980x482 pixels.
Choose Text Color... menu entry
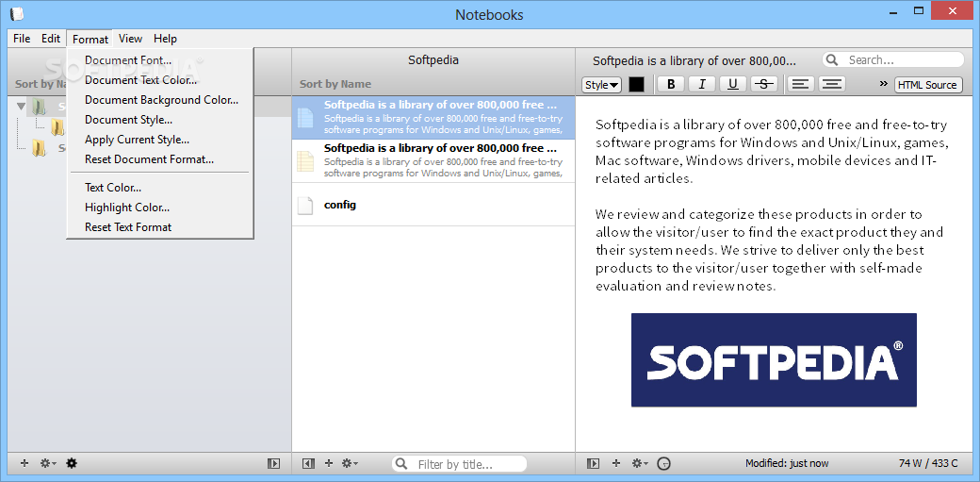click(159, 187)
